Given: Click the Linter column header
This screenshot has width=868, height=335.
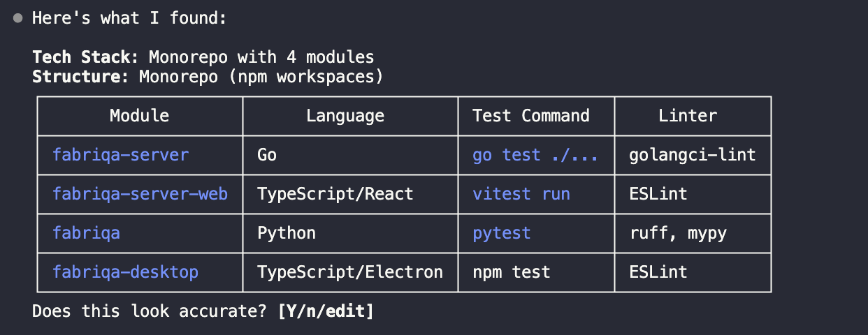Looking at the screenshot, I should (688, 115).
